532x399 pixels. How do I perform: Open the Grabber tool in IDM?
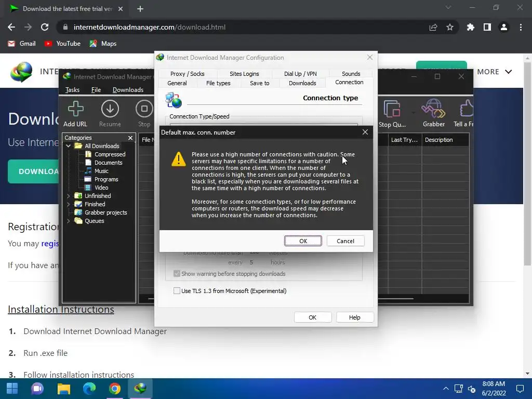434,114
